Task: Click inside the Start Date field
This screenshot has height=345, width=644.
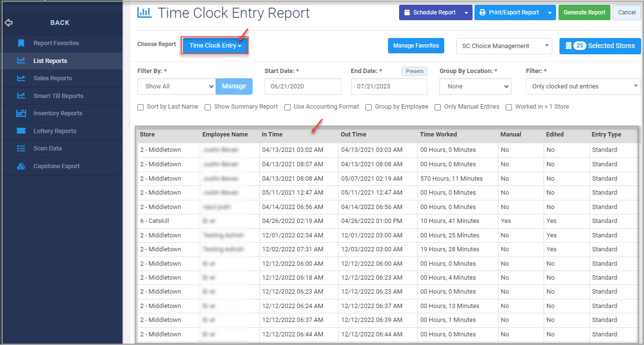Action: [x=303, y=86]
